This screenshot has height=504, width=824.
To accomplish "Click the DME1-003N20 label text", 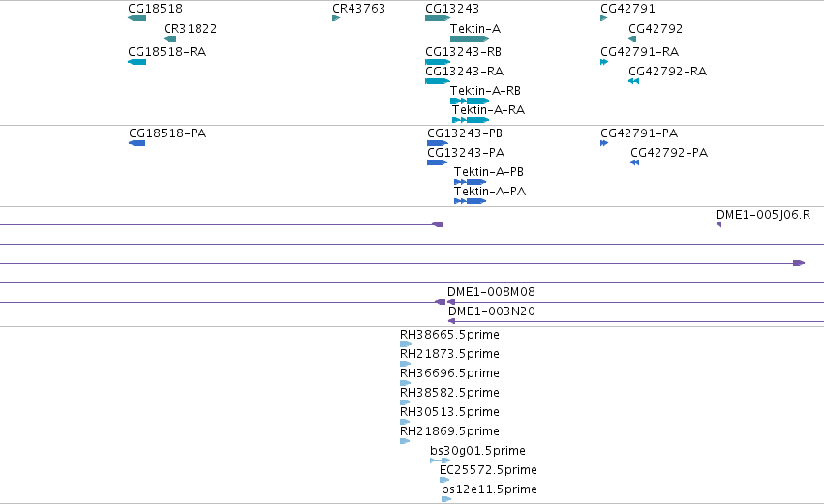I will pos(491,311).
